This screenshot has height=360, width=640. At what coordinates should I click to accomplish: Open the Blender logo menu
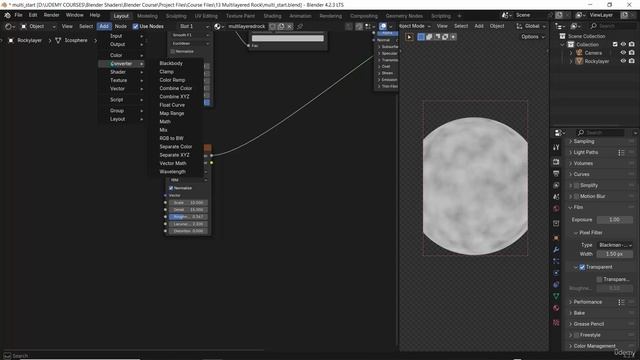7,15
